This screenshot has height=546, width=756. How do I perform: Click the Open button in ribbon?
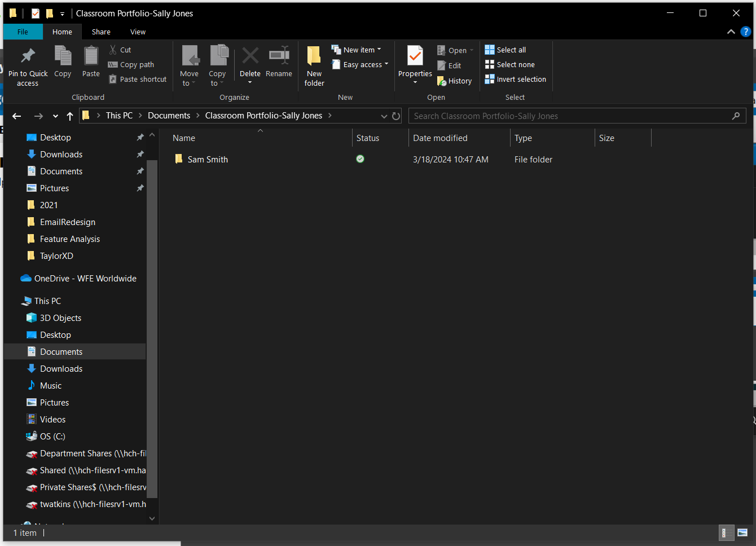tap(455, 50)
